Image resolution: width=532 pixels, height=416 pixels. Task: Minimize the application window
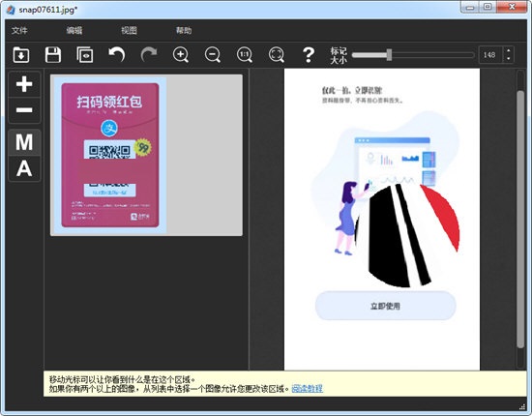click(470, 7)
